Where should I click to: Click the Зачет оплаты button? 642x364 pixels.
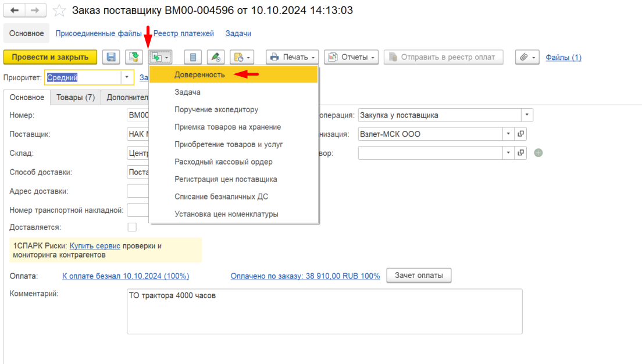(x=419, y=276)
